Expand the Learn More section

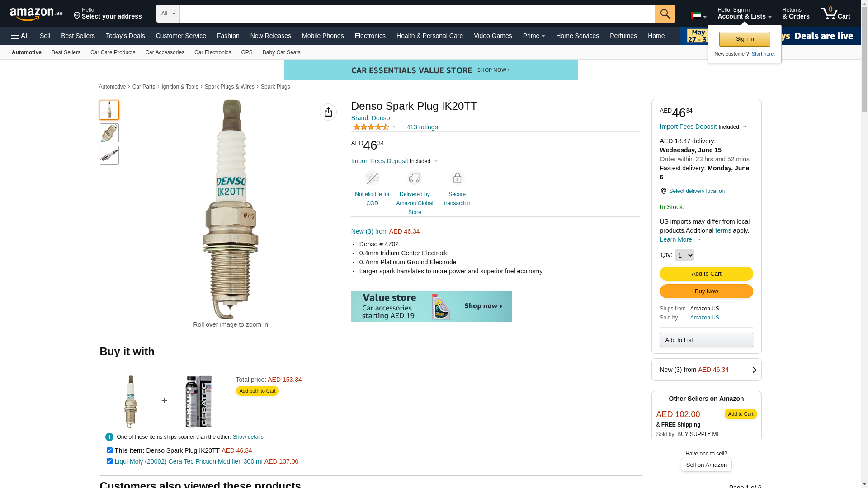point(680,239)
